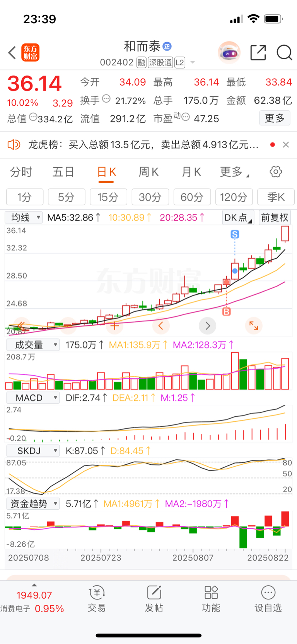Open the 市盈 info icon

pyautogui.click(x=186, y=117)
